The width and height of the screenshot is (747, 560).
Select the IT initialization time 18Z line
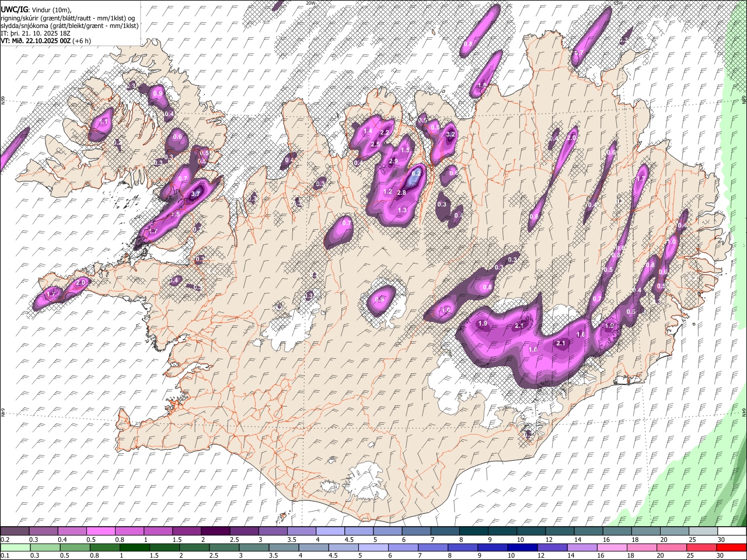pyautogui.click(x=35, y=33)
